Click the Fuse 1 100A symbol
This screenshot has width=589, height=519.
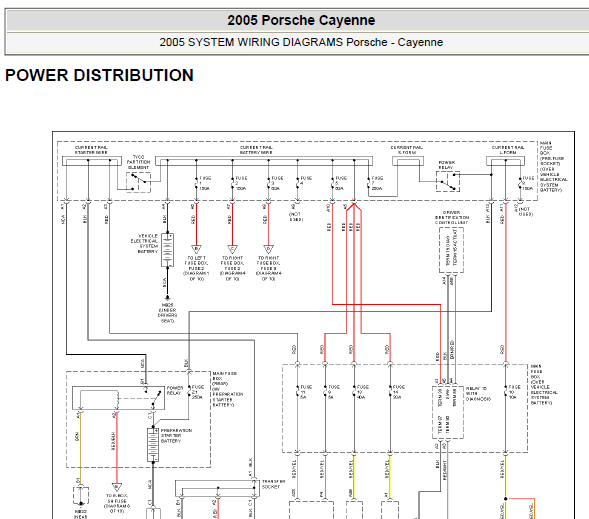(196, 183)
